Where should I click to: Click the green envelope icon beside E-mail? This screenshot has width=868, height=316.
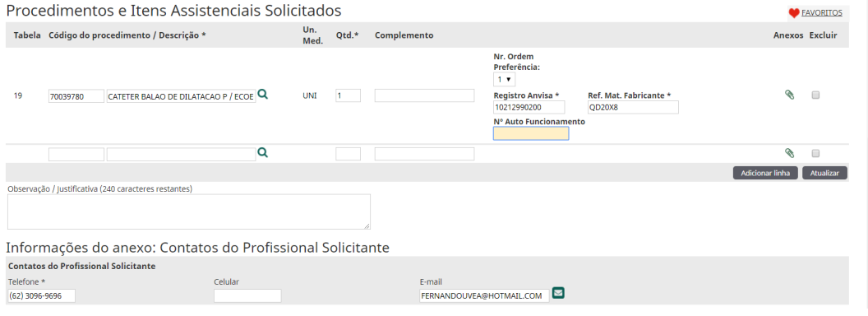pyautogui.click(x=558, y=293)
